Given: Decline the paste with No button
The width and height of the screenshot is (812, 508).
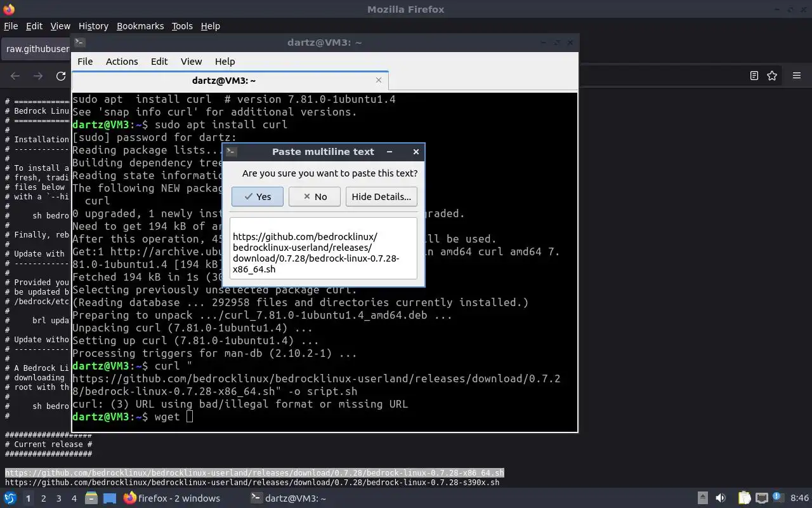Looking at the screenshot, I should click(x=314, y=197).
